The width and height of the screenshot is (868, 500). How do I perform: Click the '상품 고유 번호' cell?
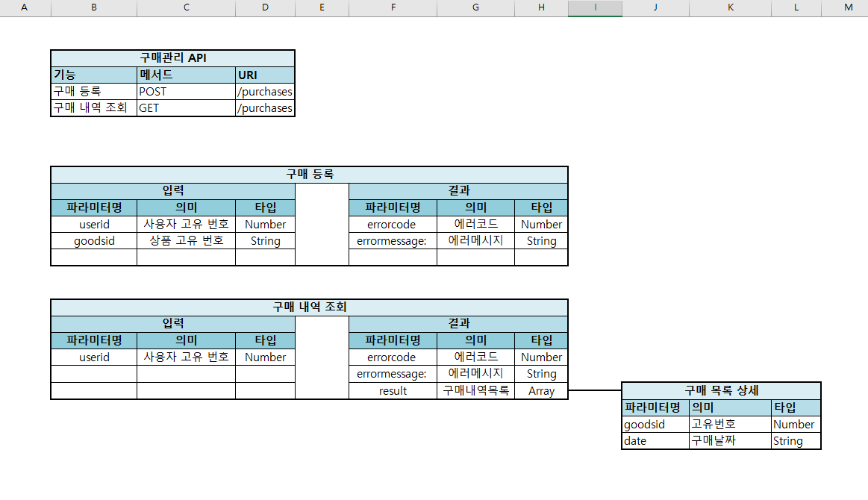(186, 241)
